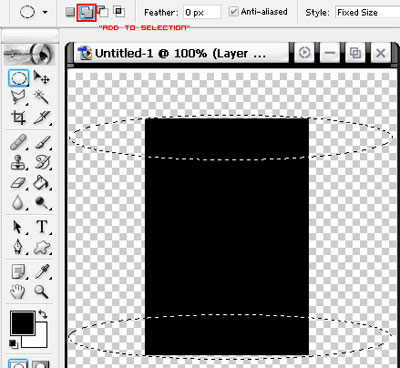Choose New Selection mode in options bar
Image resolution: width=400 pixels, height=368 pixels.
[x=70, y=12]
